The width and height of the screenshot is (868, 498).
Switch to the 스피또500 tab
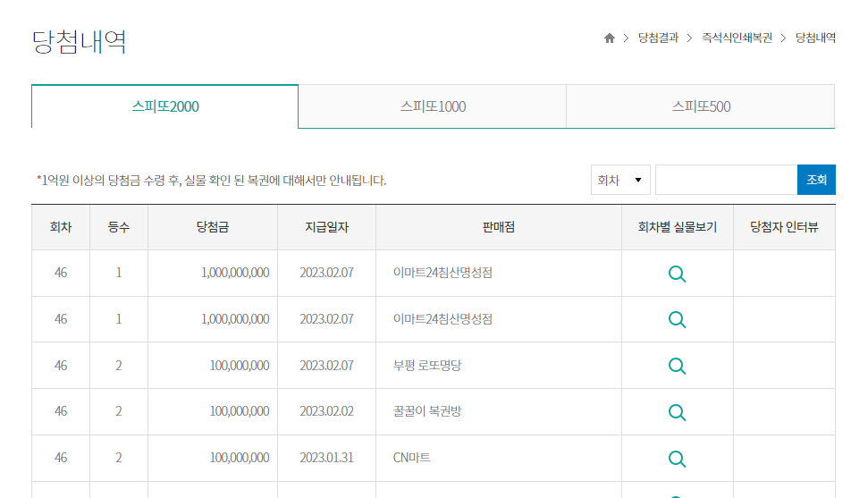(x=700, y=106)
